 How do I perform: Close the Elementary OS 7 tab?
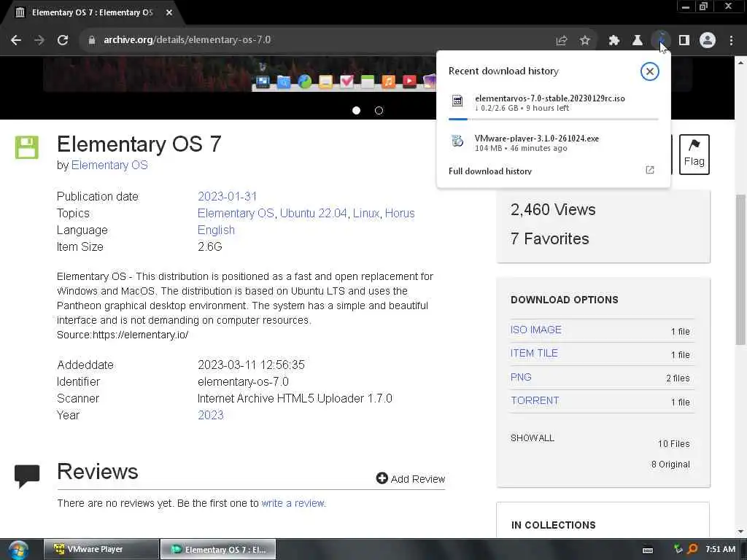[169, 12]
